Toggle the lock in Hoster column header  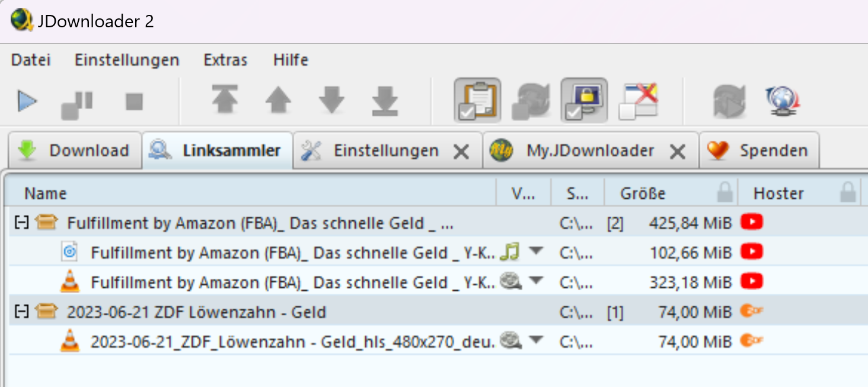pyautogui.click(x=848, y=192)
